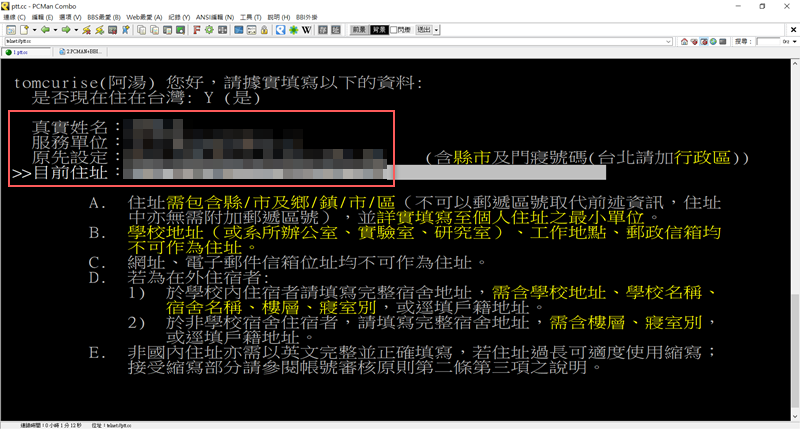Click the first gray ANSI character icon

322,30
